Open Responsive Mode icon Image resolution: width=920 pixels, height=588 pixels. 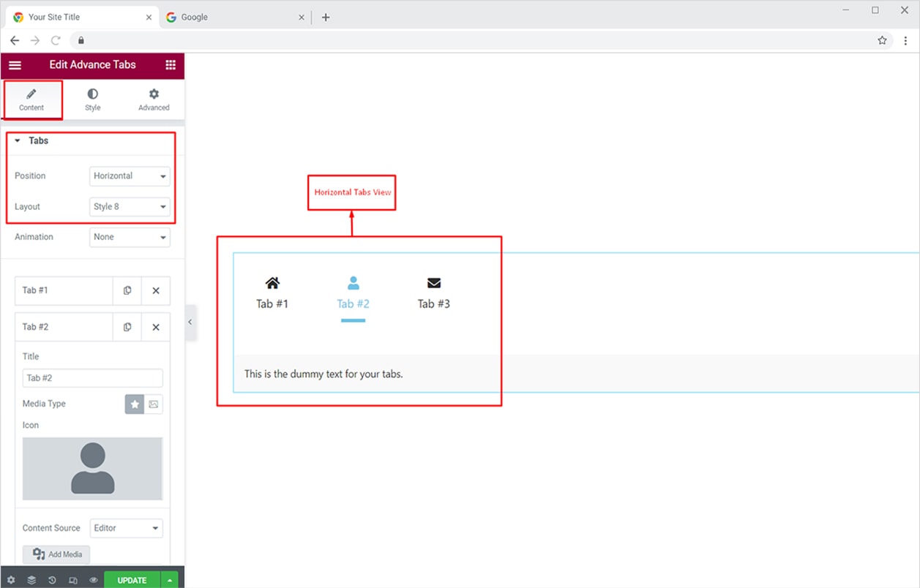point(72,580)
